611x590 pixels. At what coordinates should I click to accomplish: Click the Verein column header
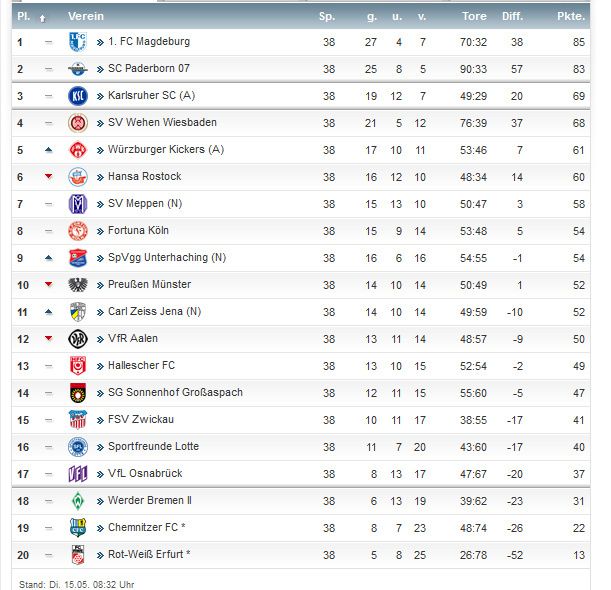tap(84, 16)
